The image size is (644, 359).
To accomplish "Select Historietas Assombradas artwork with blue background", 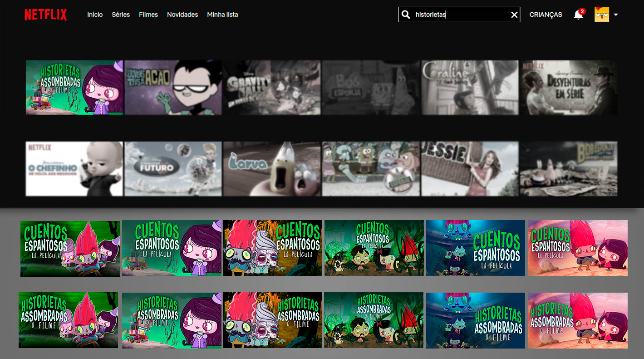I will (475, 320).
